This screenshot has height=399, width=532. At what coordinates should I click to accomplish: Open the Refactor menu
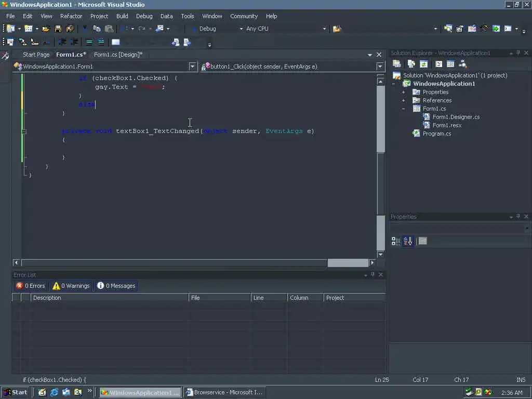pyautogui.click(x=71, y=16)
